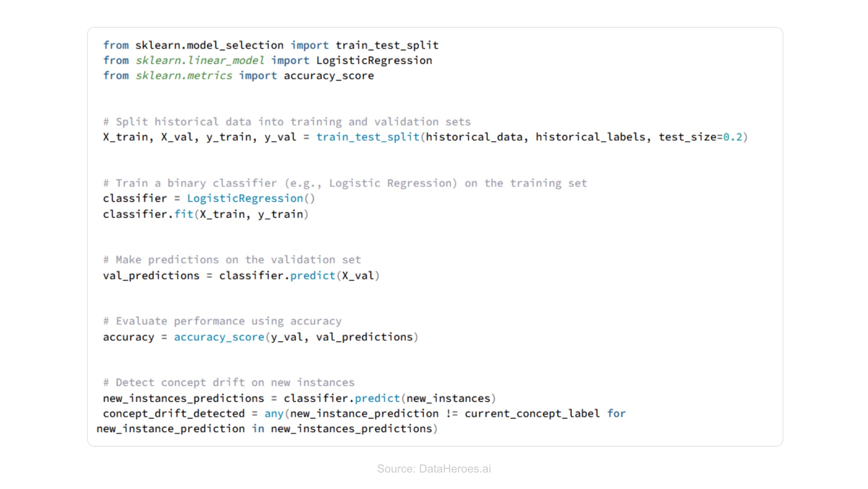This screenshot has width=868, height=489.
Task: Click the LogisticRegression() constructor call
Action: (251, 199)
